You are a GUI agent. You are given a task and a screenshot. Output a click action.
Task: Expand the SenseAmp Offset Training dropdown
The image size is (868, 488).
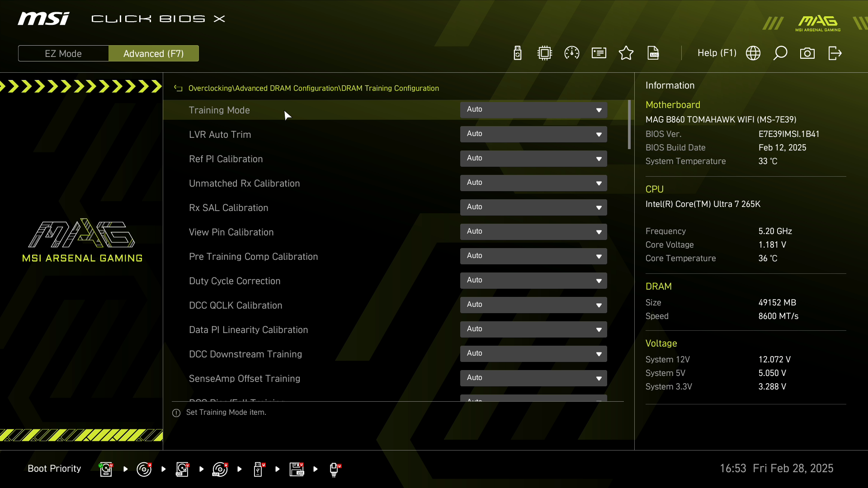coord(533,378)
